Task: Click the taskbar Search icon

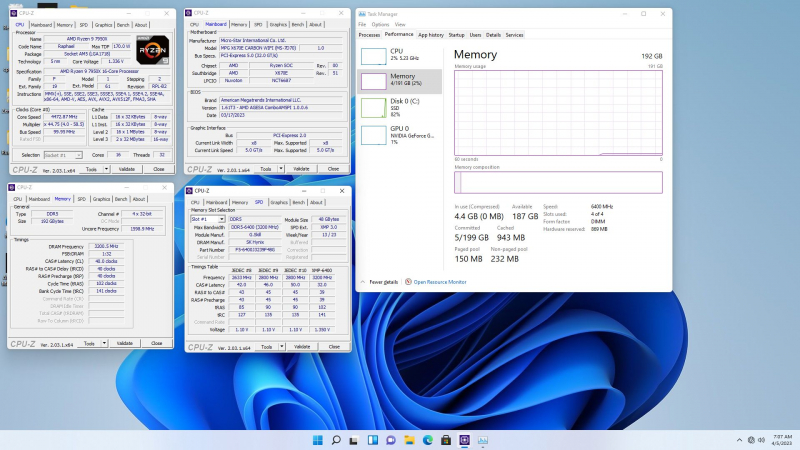Action: [x=337, y=440]
